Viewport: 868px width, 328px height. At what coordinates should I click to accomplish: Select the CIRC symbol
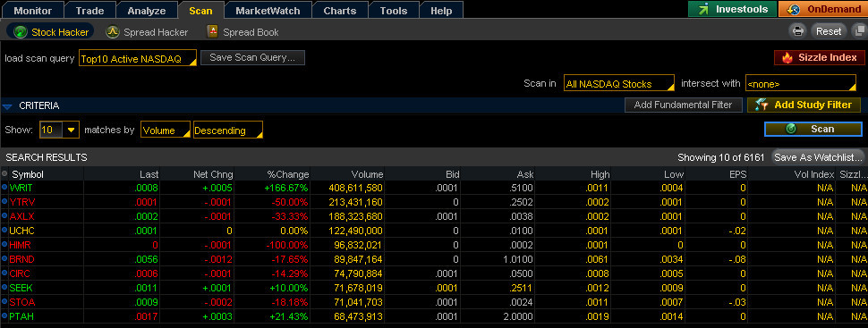coord(20,273)
